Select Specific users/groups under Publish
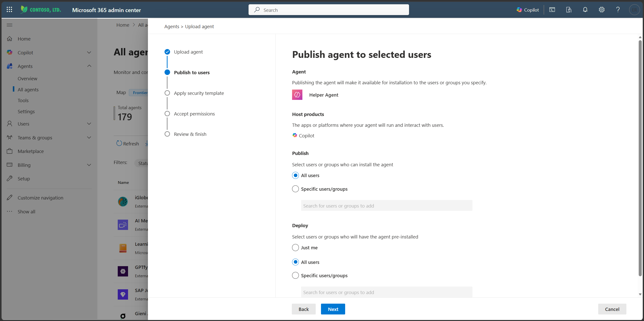This screenshot has width=644, height=321. (x=295, y=189)
